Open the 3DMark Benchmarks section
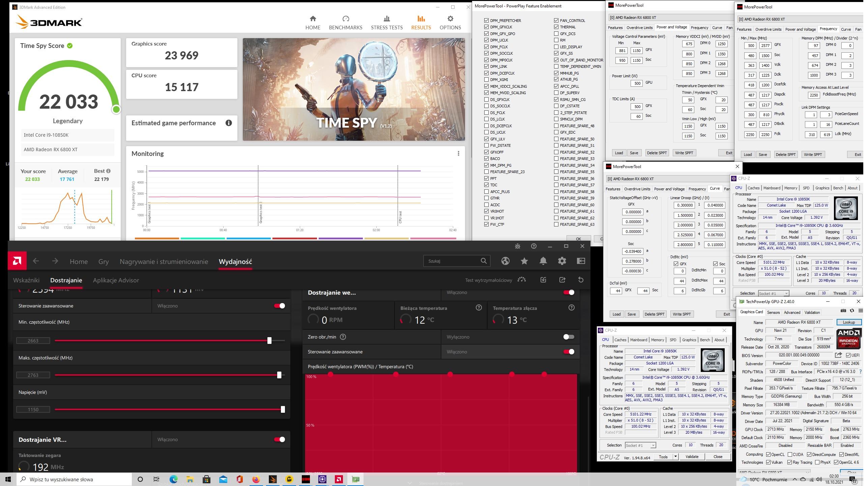868x486 pixels. click(345, 23)
